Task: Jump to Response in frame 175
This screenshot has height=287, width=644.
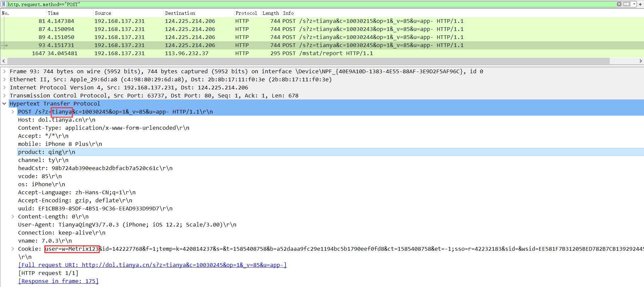Action: [58, 281]
